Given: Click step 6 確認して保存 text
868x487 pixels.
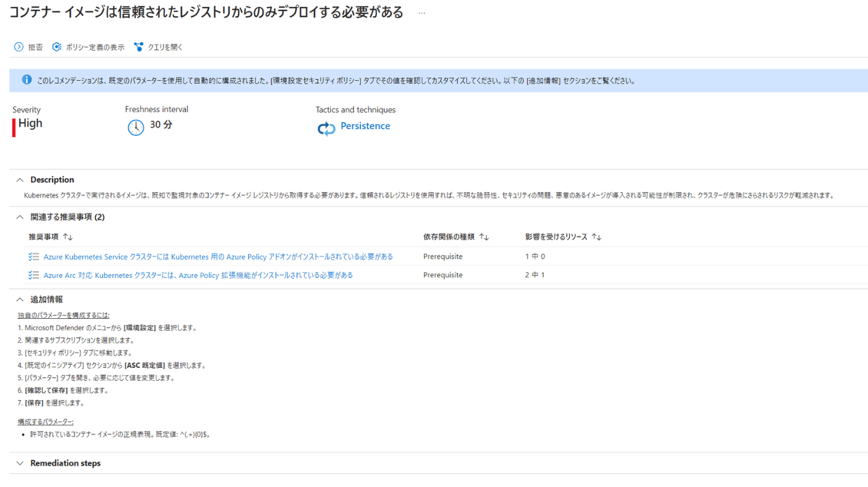Looking at the screenshot, I should coord(63,390).
